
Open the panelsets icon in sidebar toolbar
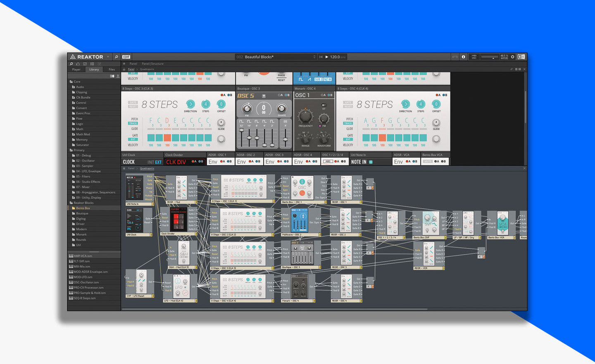click(x=85, y=64)
